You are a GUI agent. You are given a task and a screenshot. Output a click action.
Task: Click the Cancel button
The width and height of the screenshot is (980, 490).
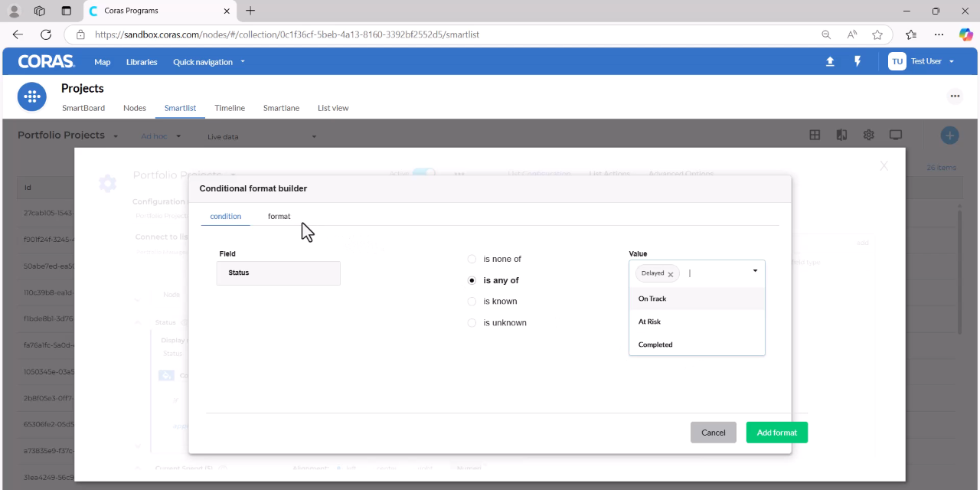pos(714,433)
